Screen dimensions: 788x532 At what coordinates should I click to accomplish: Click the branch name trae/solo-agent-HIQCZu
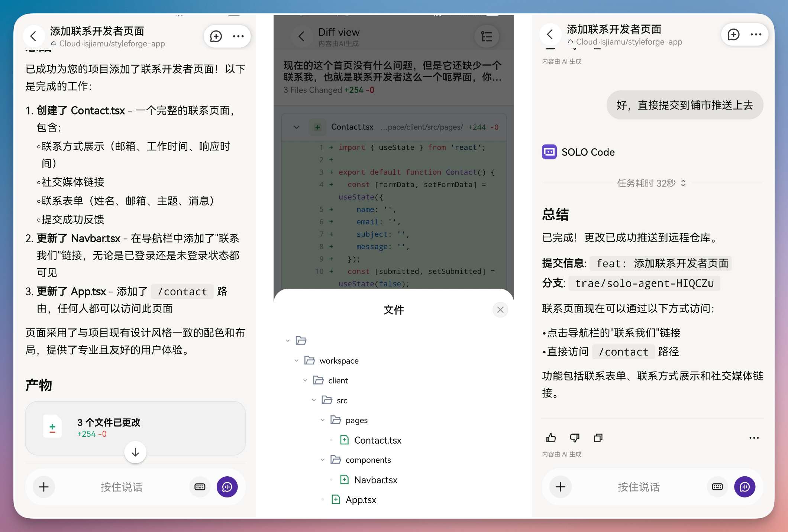click(645, 283)
